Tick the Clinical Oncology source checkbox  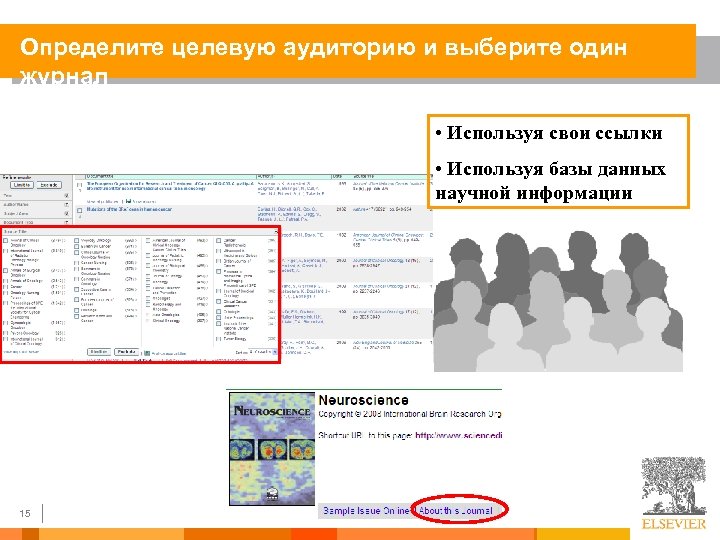[x=148, y=321]
